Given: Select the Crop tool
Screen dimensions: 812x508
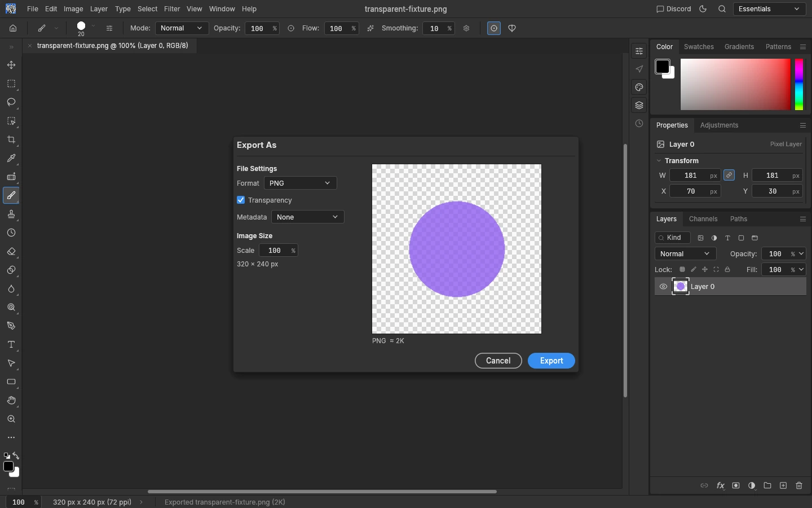Looking at the screenshot, I should [x=11, y=140].
